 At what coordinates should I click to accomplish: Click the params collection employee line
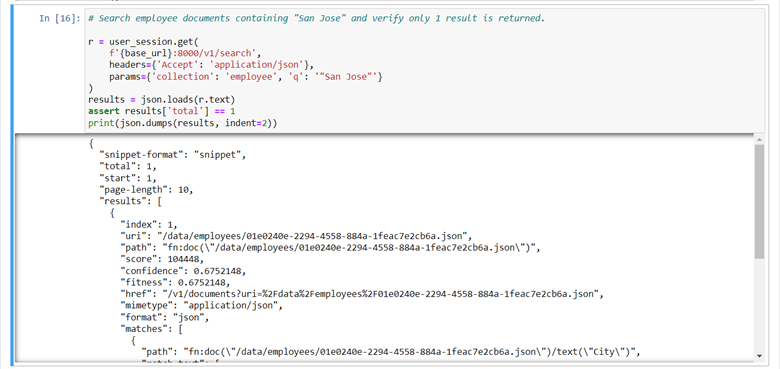246,77
